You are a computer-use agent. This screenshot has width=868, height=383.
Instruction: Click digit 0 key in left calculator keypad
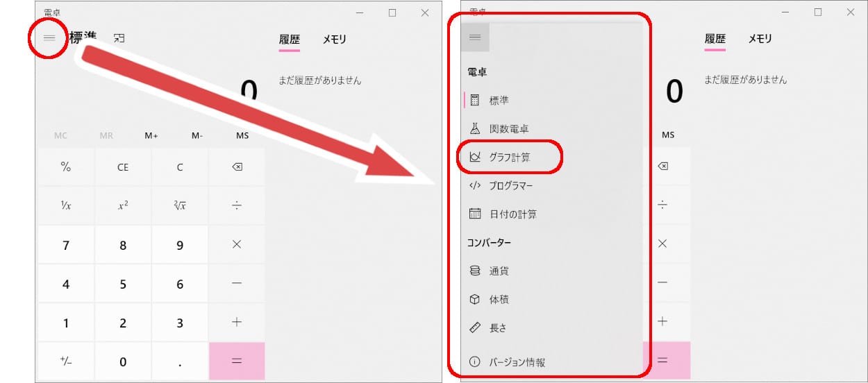123,361
